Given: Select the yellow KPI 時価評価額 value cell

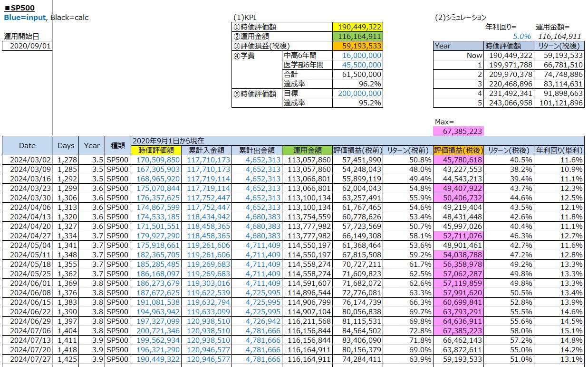Looking at the screenshot, I should tap(357, 27).
